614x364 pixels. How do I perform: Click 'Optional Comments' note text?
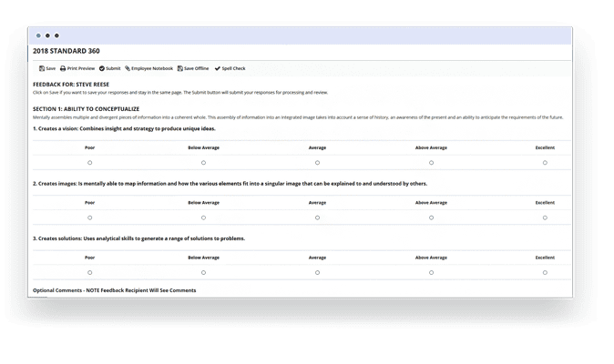pyautogui.click(x=115, y=290)
